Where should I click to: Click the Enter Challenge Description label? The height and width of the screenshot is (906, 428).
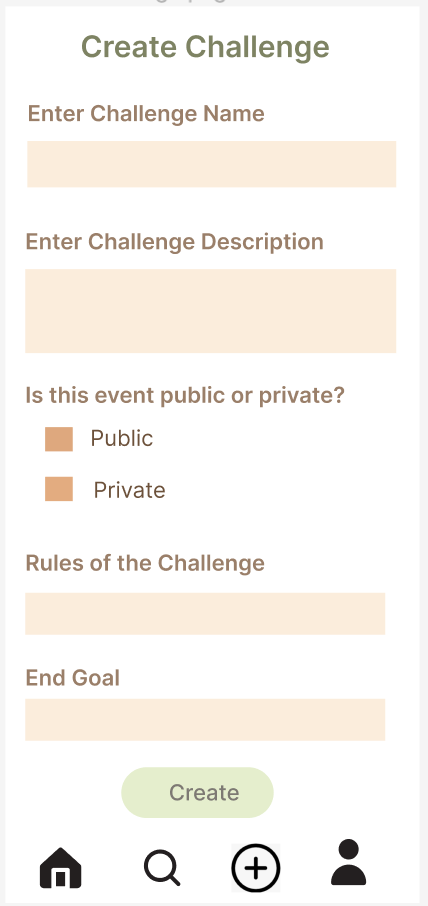(174, 242)
